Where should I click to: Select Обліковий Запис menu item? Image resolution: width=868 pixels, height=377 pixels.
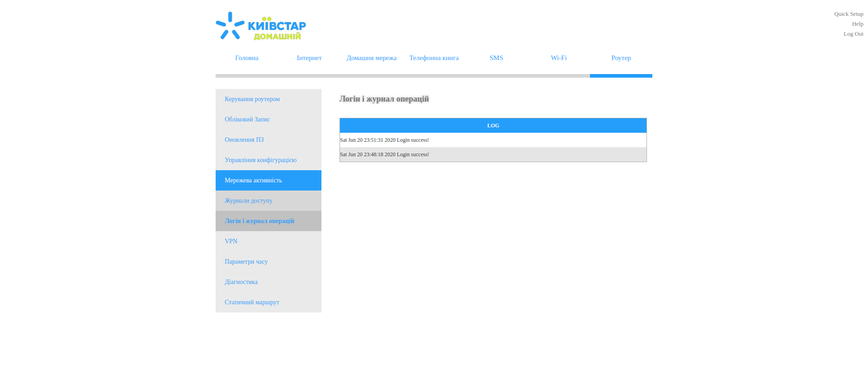click(x=247, y=120)
